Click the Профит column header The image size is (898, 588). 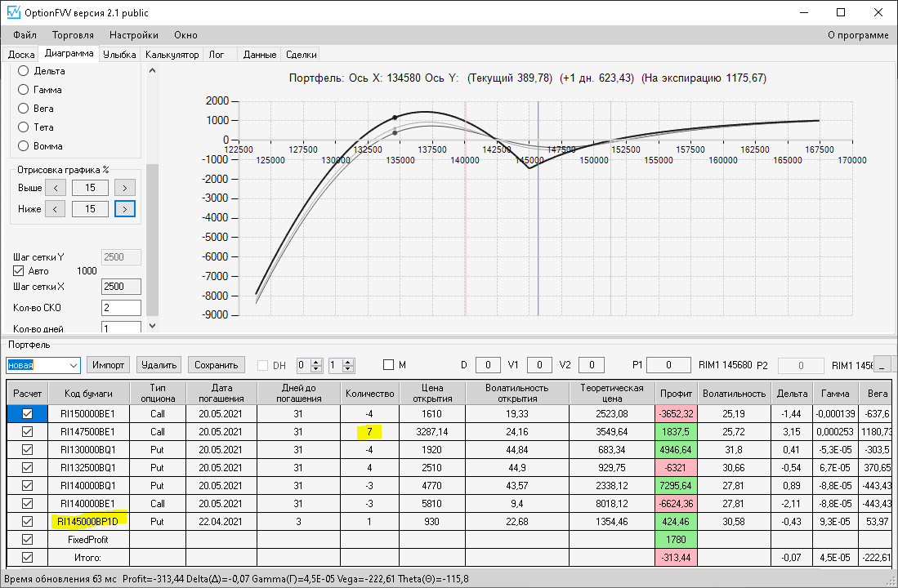(676, 394)
